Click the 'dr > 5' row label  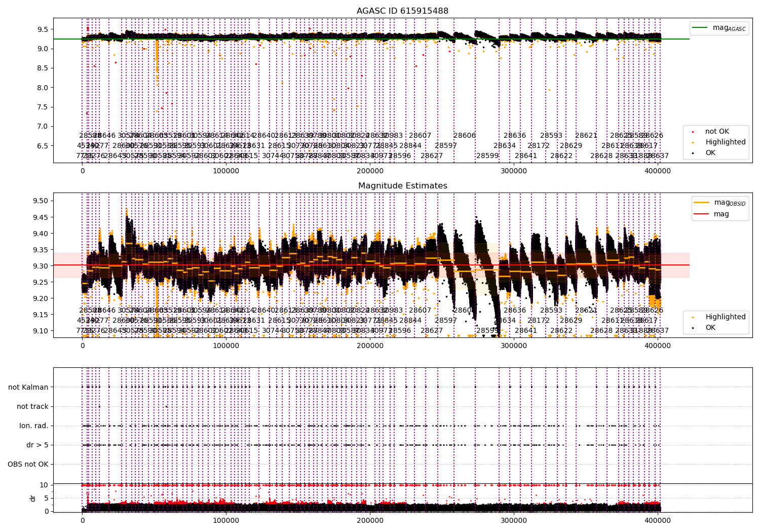(x=37, y=445)
